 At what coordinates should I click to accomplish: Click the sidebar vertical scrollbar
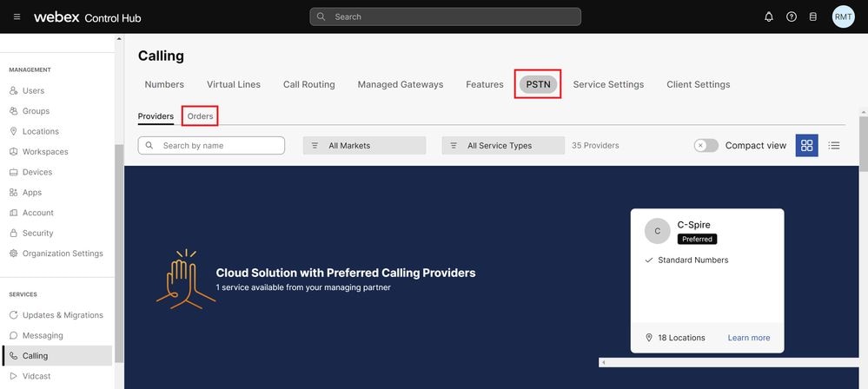click(x=119, y=253)
